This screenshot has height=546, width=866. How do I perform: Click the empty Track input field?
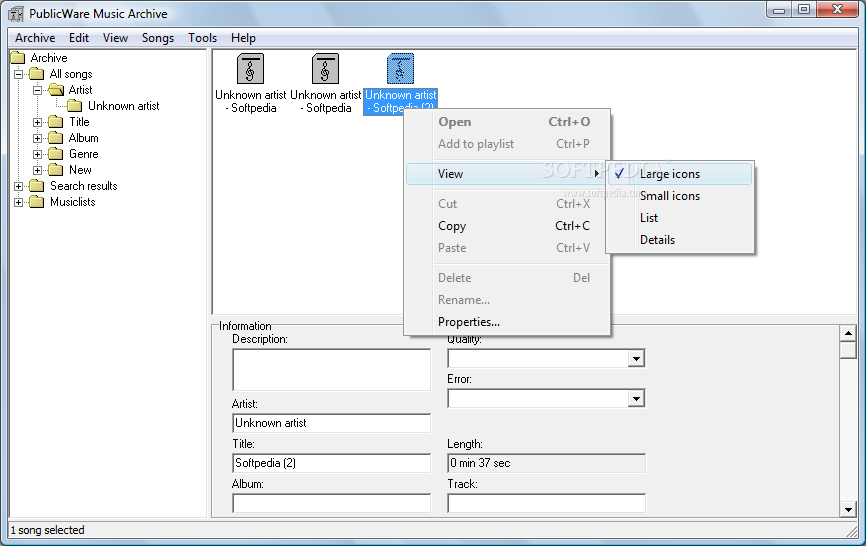click(546, 503)
